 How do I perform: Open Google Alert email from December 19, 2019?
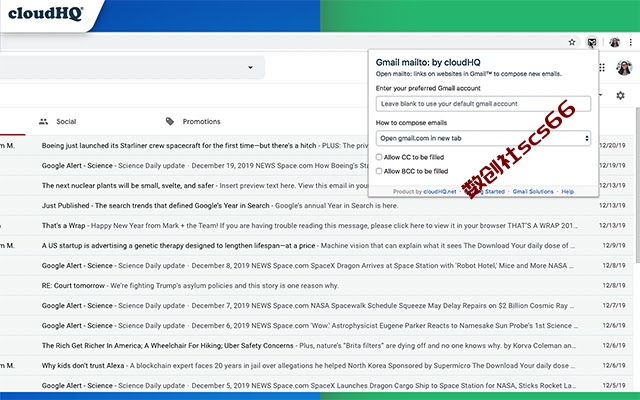click(316, 166)
